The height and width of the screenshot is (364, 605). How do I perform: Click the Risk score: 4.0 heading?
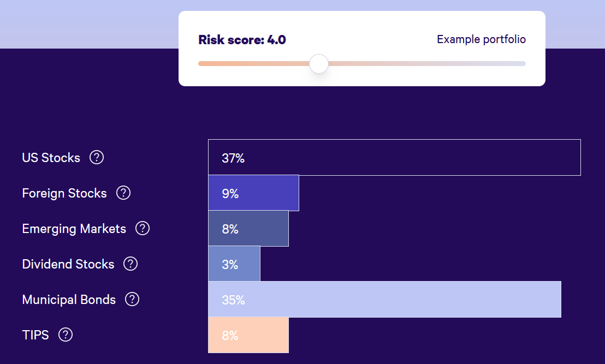(x=242, y=40)
